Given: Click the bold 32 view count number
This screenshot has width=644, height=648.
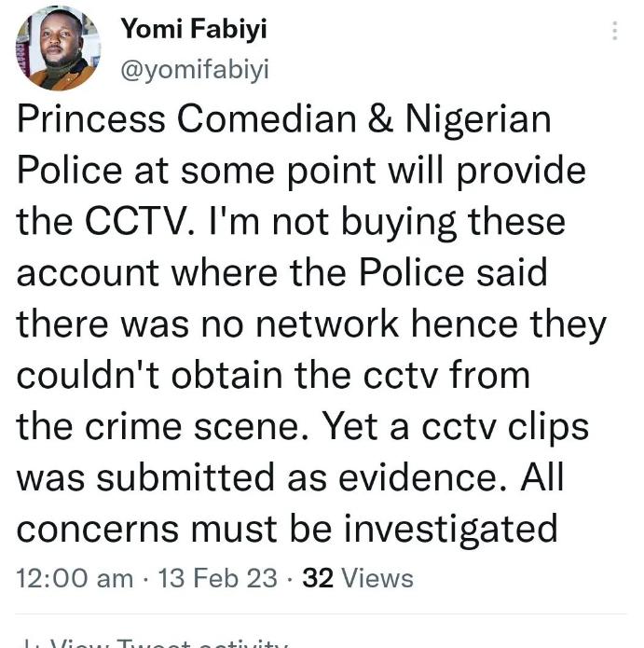Looking at the screenshot, I should (x=318, y=578).
